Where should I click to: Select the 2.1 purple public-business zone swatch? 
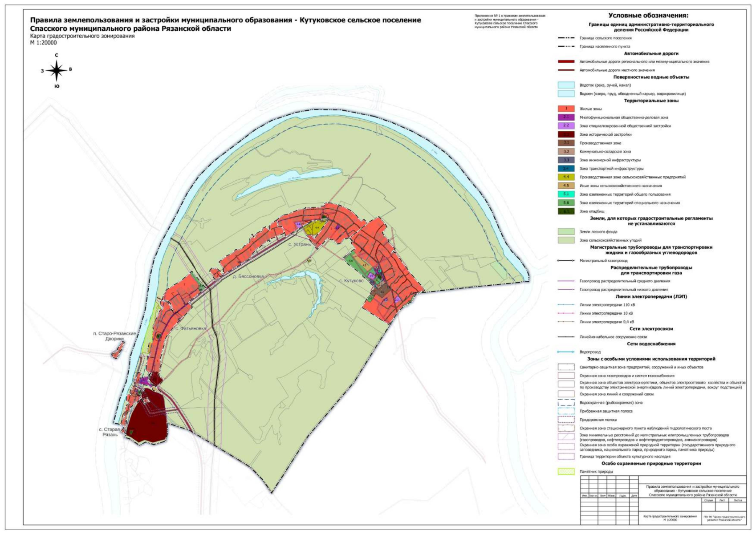[x=566, y=117]
